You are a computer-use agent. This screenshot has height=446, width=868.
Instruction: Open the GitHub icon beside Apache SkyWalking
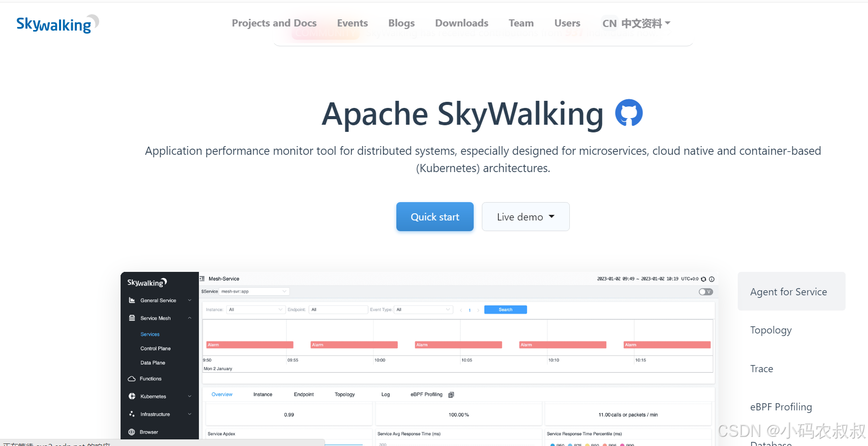coord(629,113)
